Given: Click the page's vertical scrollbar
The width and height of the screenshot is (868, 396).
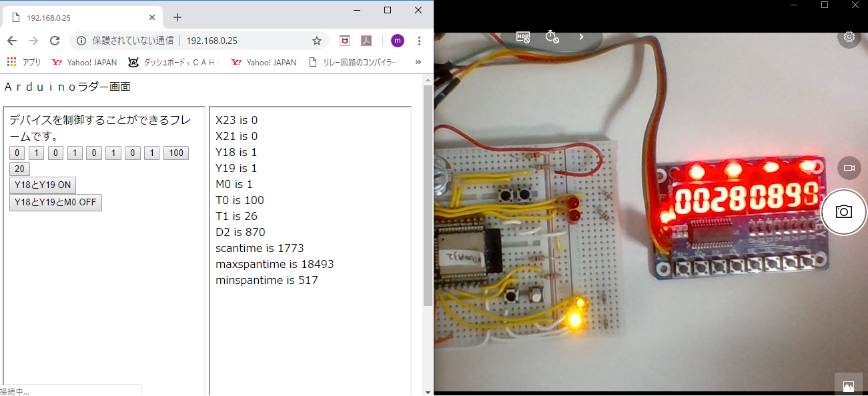Looking at the screenshot, I should tap(428, 200).
